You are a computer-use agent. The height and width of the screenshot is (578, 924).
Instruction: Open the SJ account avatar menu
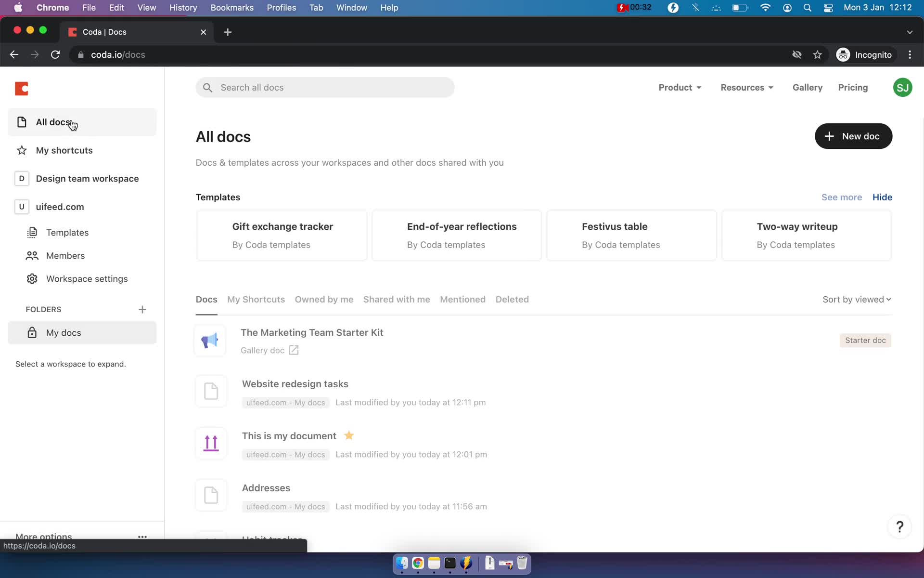902,88
